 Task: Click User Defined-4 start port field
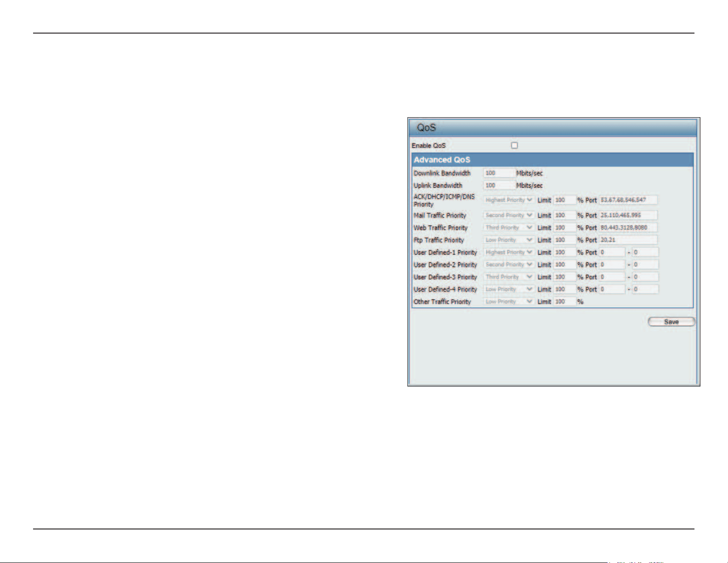click(x=612, y=290)
